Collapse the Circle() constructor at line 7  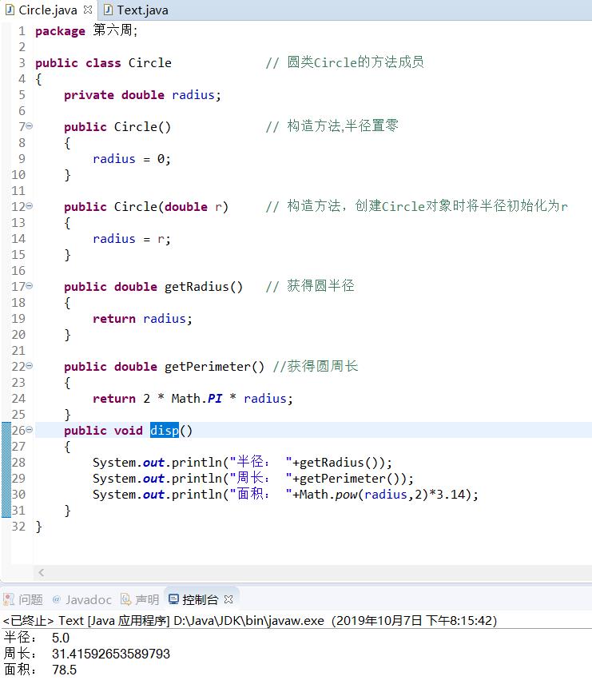(x=30, y=126)
